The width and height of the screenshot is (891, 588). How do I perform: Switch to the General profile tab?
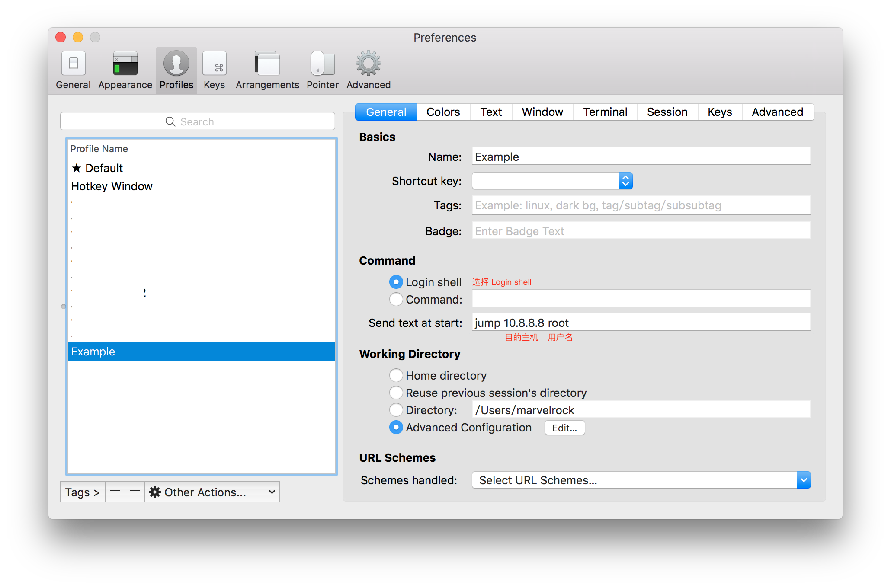pyautogui.click(x=386, y=112)
